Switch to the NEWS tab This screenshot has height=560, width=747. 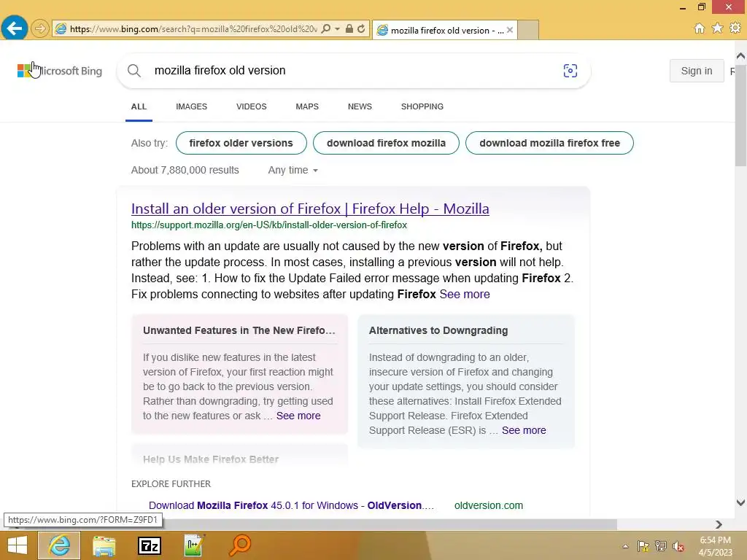point(360,106)
